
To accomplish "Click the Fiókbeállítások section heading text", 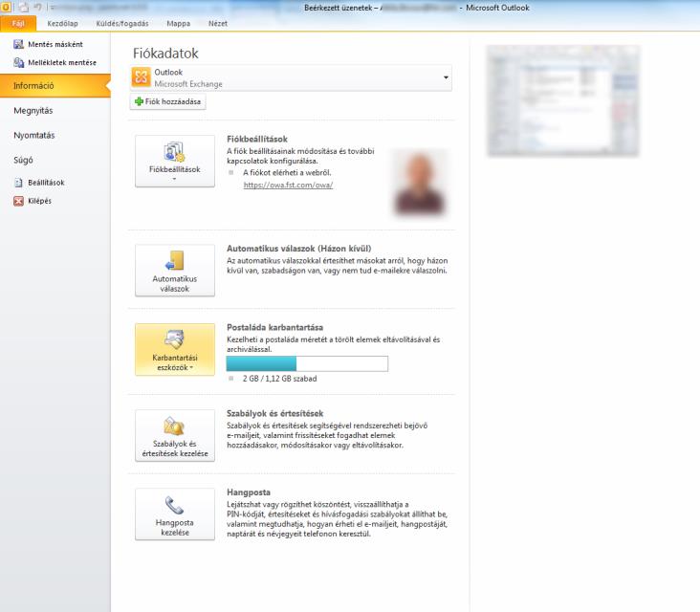I will pos(257,140).
